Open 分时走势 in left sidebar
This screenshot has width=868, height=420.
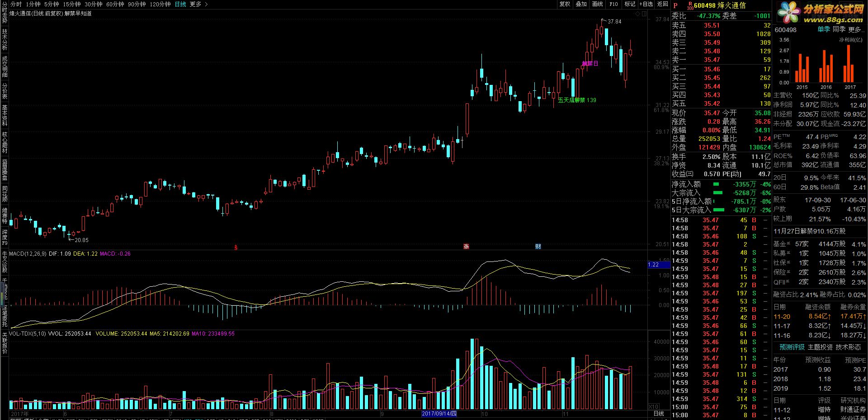[5, 12]
